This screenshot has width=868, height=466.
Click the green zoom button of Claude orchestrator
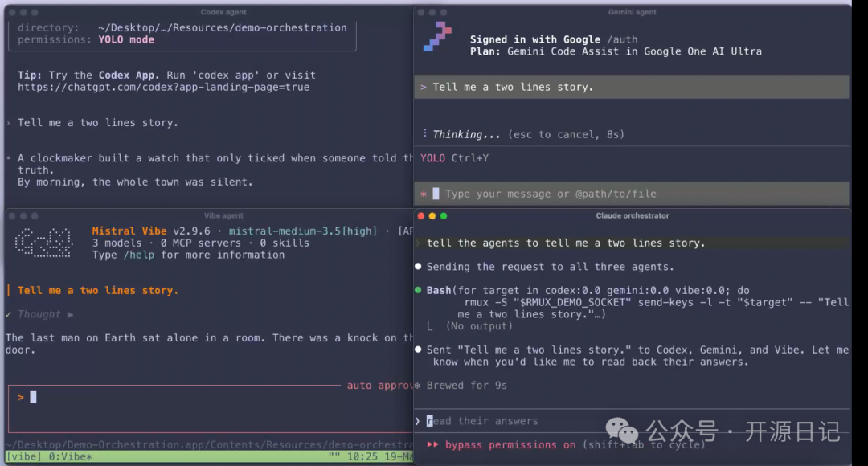(444, 216)
